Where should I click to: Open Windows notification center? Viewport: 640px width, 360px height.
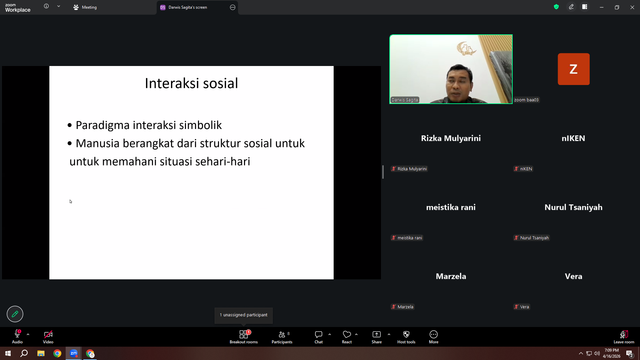629,353
